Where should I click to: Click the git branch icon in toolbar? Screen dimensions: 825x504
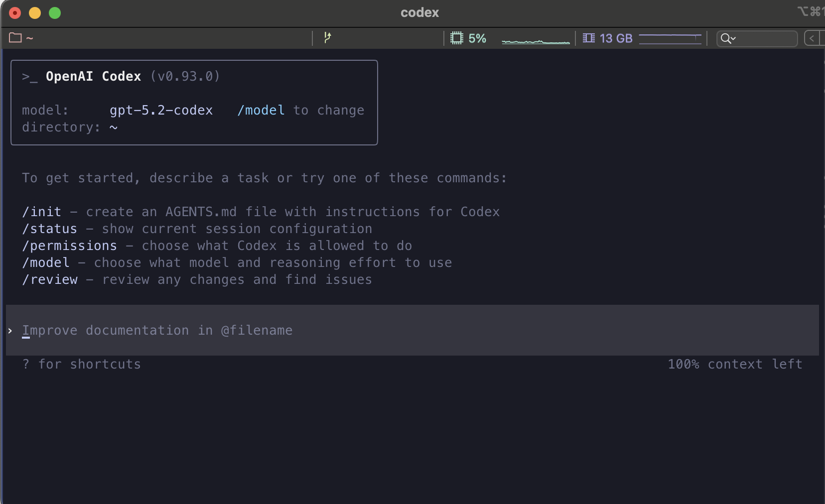tap(327, 38)
